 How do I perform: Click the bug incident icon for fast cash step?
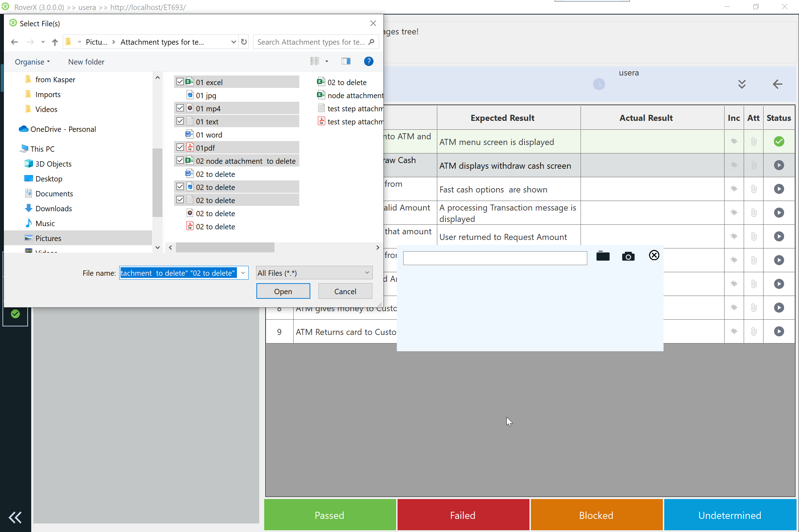(x=734, y=189)
